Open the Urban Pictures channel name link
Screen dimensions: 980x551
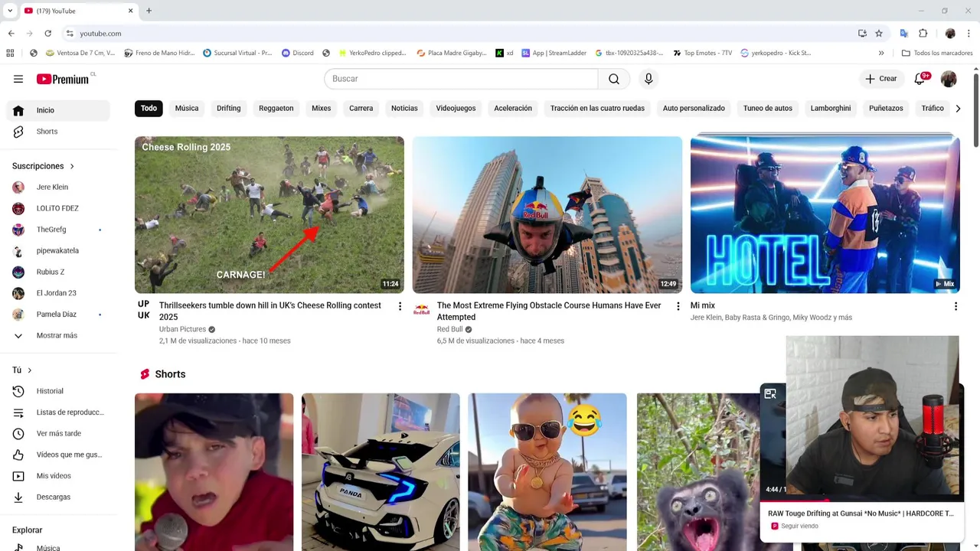coord(182,329)
